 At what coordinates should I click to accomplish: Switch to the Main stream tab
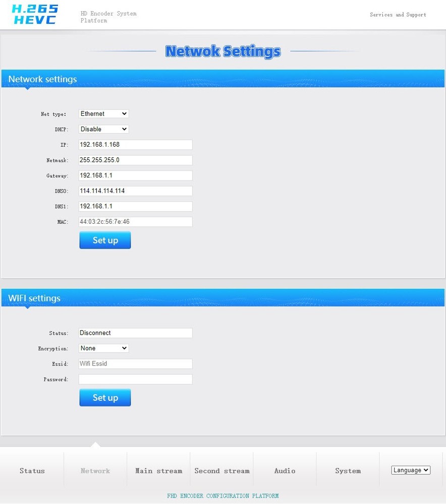pos(158,470)
